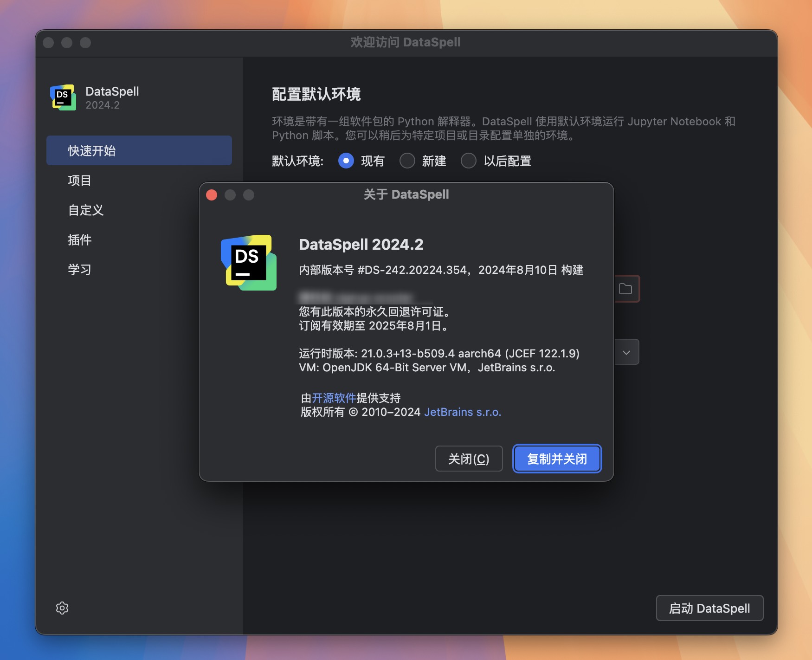The width and height of the screenshot is (812, 660).
Task: Click the 订阅有效期至 2025年8月1日 line
Action: (375, 325)
